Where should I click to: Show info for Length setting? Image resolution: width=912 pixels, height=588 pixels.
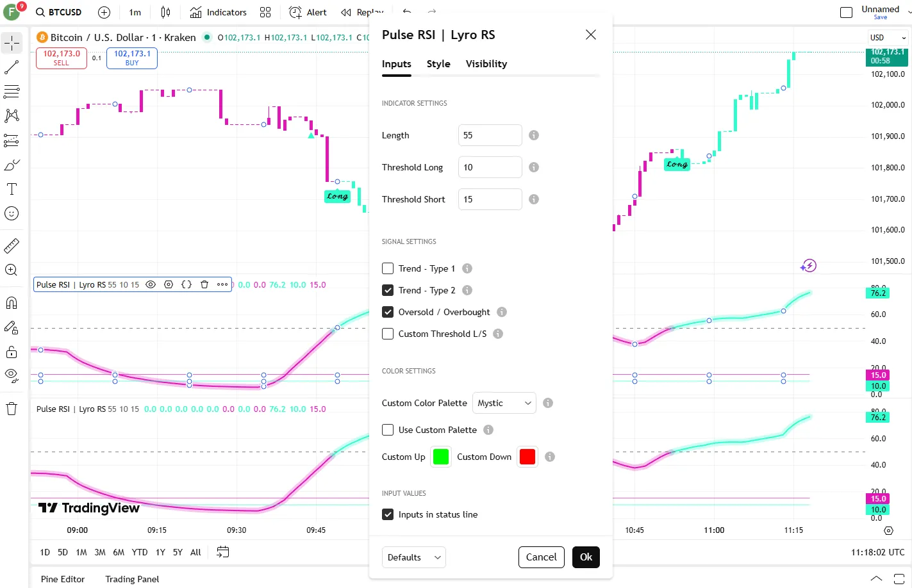coord(534,135)
